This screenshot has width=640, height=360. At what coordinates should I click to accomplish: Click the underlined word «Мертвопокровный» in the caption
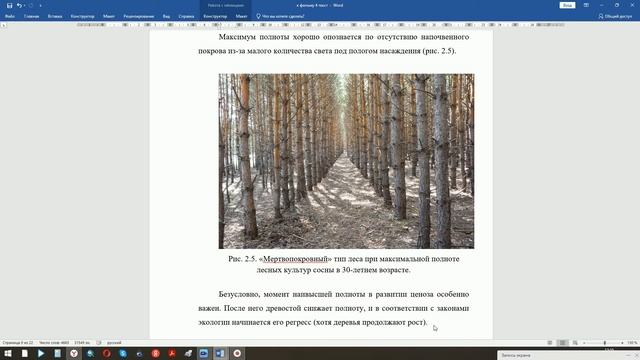(296, 259)
